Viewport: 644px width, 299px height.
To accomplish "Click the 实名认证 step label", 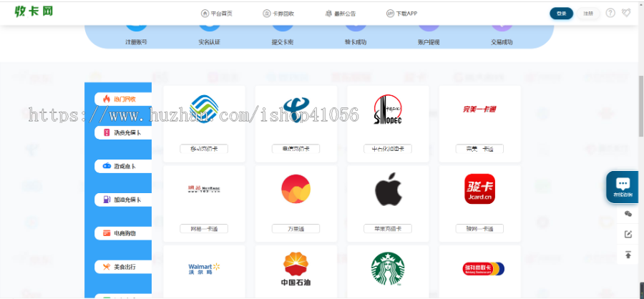I will (210, 42).
